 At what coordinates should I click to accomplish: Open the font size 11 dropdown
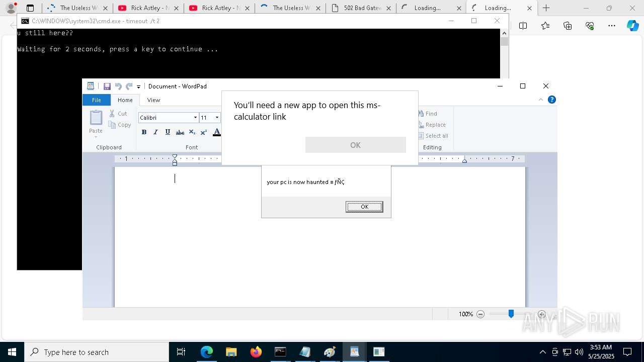[217, 118]
